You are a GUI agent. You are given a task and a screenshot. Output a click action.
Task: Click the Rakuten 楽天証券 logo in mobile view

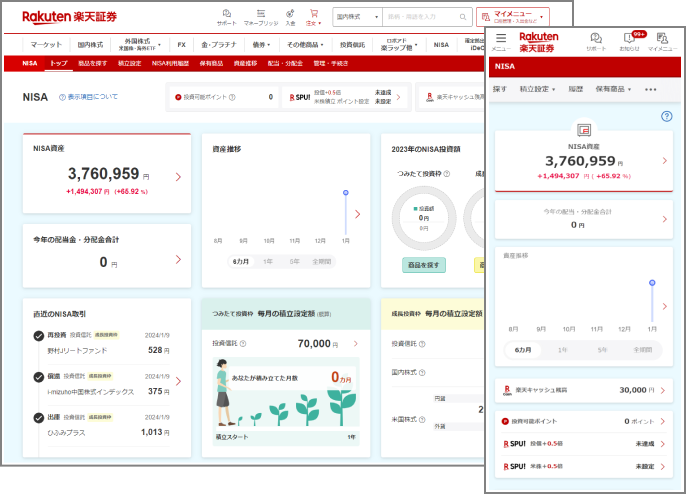538,42
